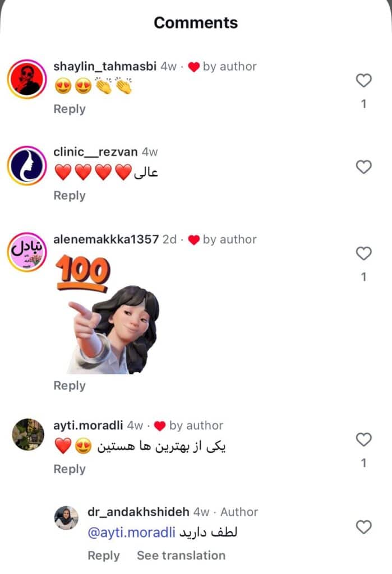Image resolution: width=392 pixels, height=574 pixels.
Task: Open alenemakkka1357's pink profile avatar
Action: (x=27, y=252)
